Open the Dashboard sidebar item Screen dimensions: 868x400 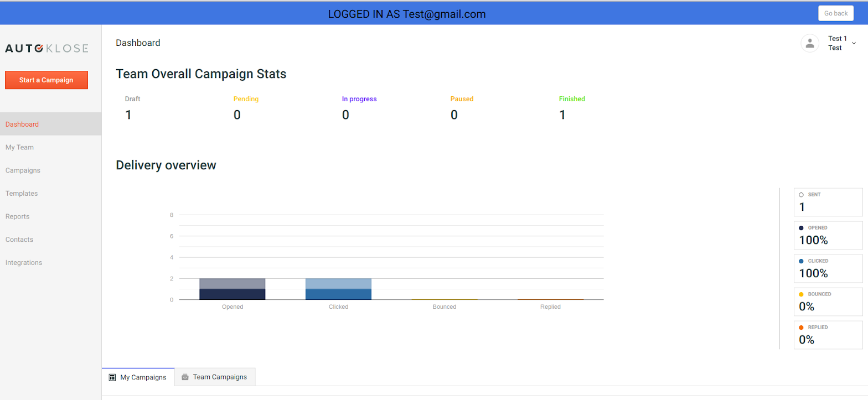click(x=51, y=124)
